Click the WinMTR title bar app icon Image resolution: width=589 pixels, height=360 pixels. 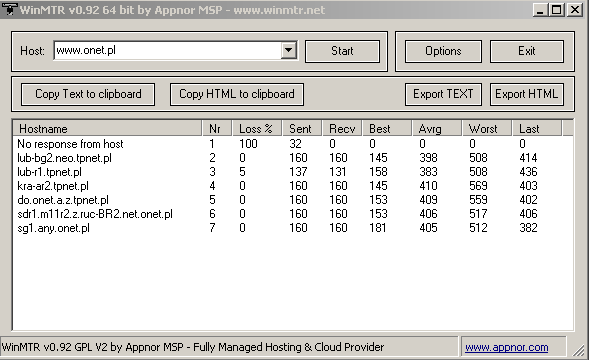(x=9, y=9)
